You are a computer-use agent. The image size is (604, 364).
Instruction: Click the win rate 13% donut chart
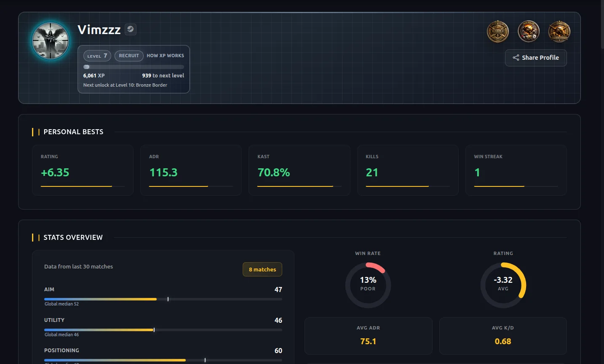click(x=368, y=285)
